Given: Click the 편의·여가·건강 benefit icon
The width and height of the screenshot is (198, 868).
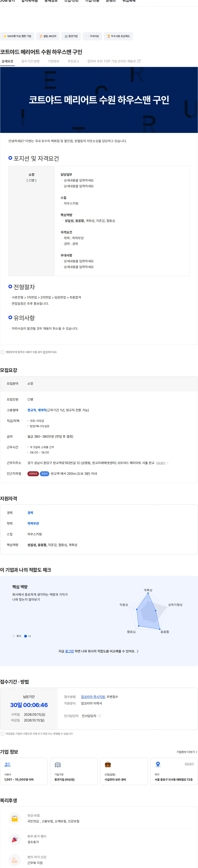Looking at the screenshot, I should pos(14,860).
